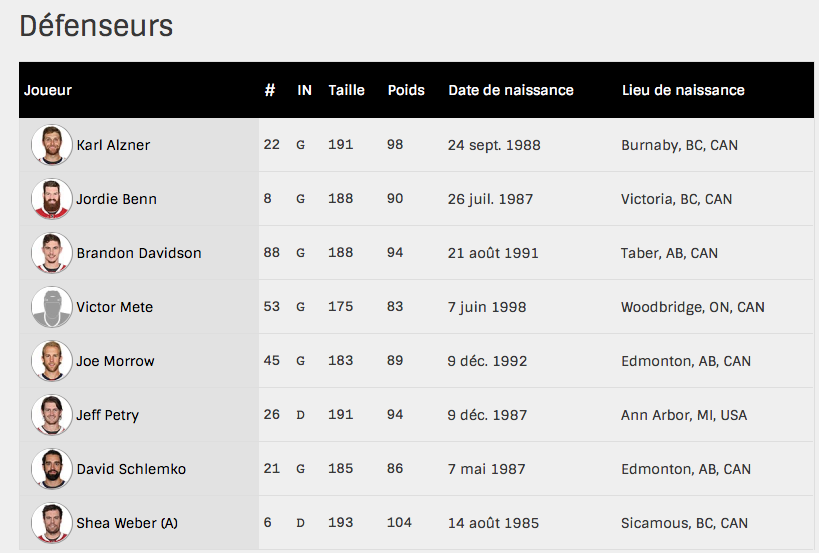Screen dimensions: 819x553
Task: Click Joe Morrow's headshot photo
Action: pos(51,361)
